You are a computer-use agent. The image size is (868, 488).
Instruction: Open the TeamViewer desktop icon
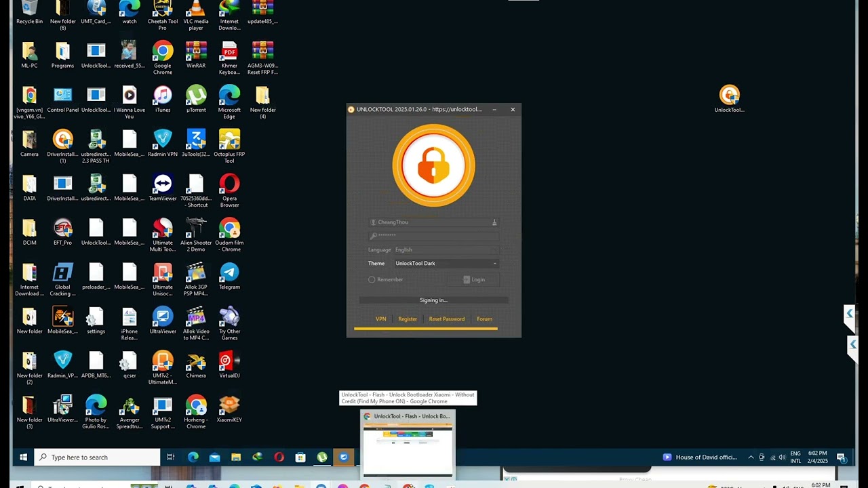[x=163, y=188]
